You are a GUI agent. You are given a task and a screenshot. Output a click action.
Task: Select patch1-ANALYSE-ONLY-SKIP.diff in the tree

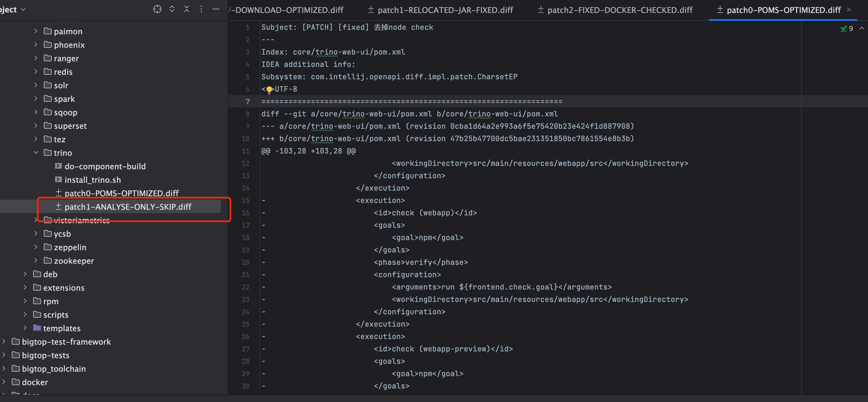[x=128, y=207]
